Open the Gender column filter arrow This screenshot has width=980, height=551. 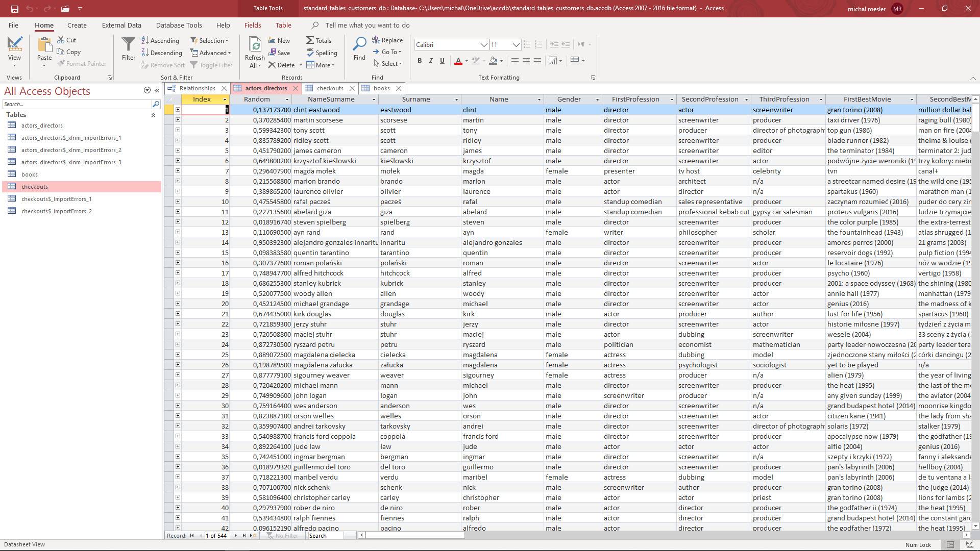[597, 99]
